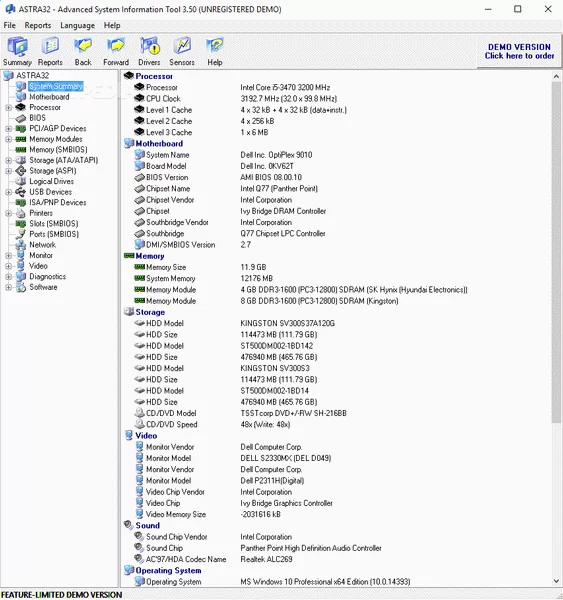
Task: Select the ISA/PNP Devices icon in tree
Action: pyautogui.click(x=21, y=202)
